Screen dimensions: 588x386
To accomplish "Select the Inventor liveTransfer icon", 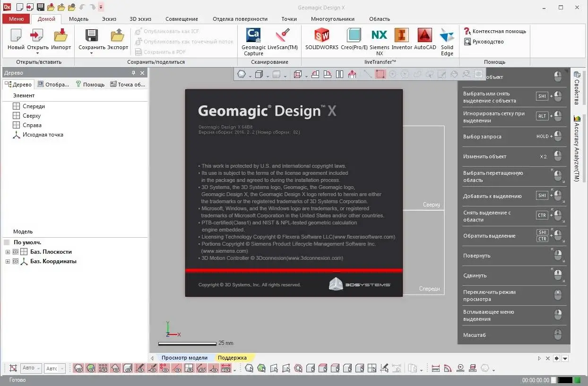I will coord(402,36).
